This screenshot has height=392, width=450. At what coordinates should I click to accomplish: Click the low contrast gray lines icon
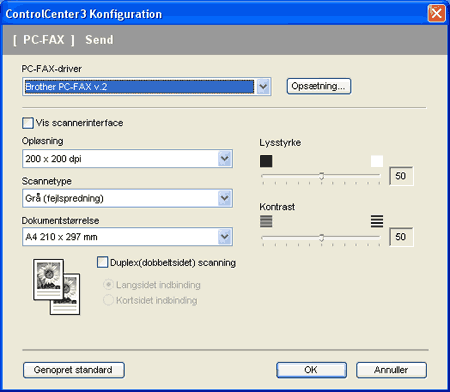point(266,221)
